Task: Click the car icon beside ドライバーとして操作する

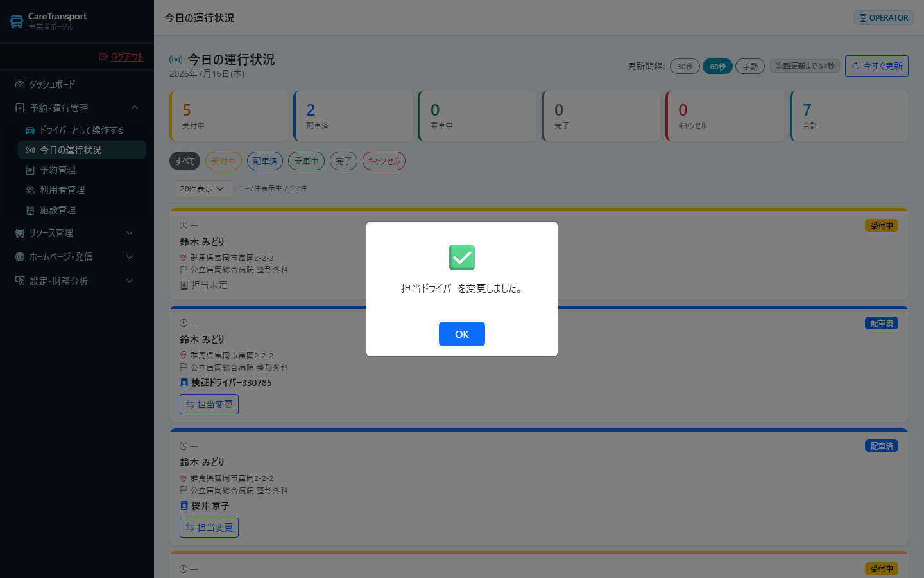Action: pos(30,130)
